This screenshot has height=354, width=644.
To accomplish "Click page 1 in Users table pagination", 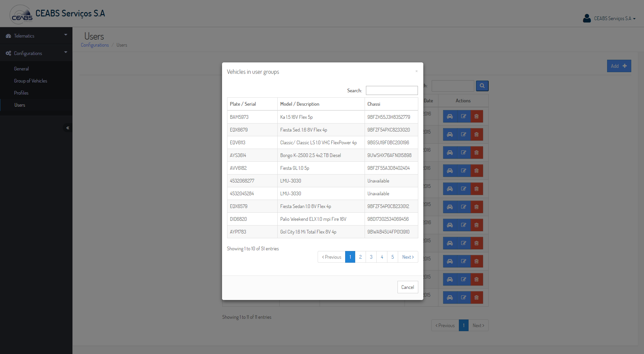I will 464,325.
